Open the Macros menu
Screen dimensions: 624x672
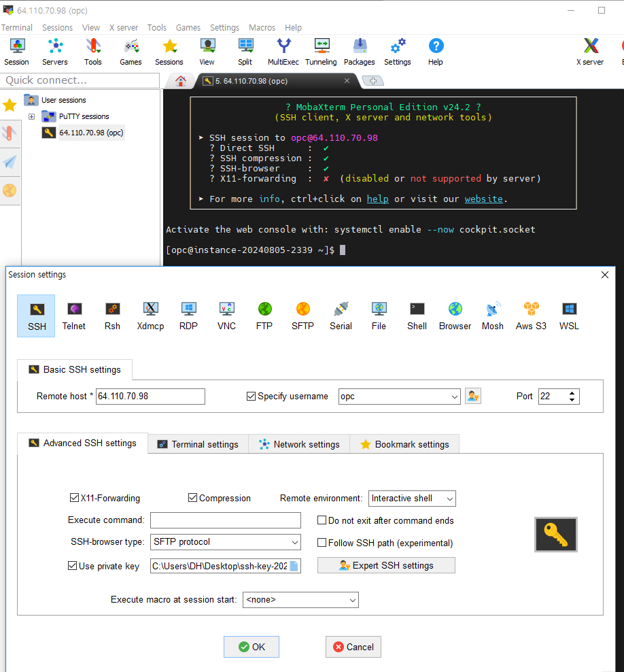[x=262, y=27]
